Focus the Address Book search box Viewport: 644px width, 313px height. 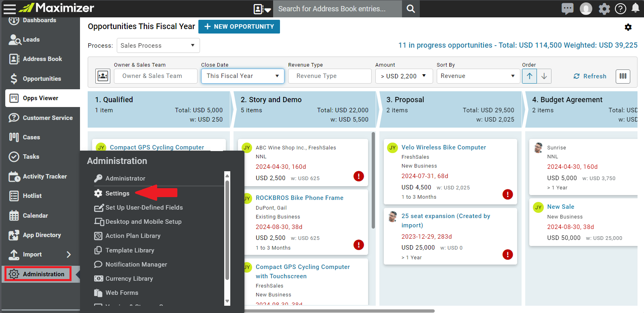click(337, 9)
